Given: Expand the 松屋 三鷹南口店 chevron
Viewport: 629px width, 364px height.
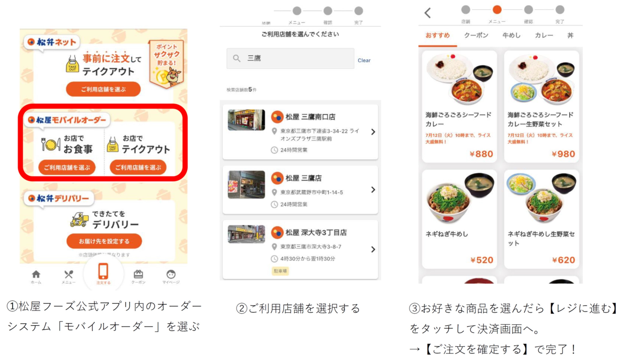Looking at the screenshot, I should (373, 132).
